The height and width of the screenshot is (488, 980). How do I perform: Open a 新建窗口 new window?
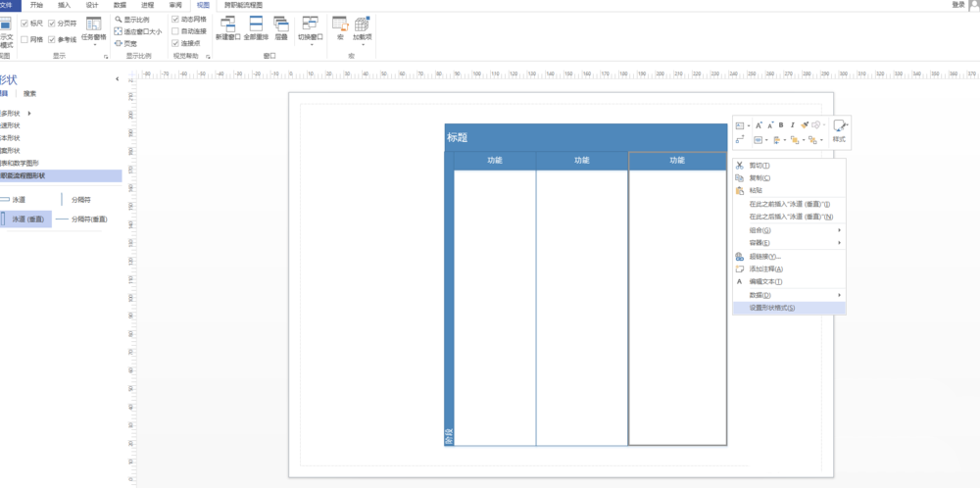point(228,28)
